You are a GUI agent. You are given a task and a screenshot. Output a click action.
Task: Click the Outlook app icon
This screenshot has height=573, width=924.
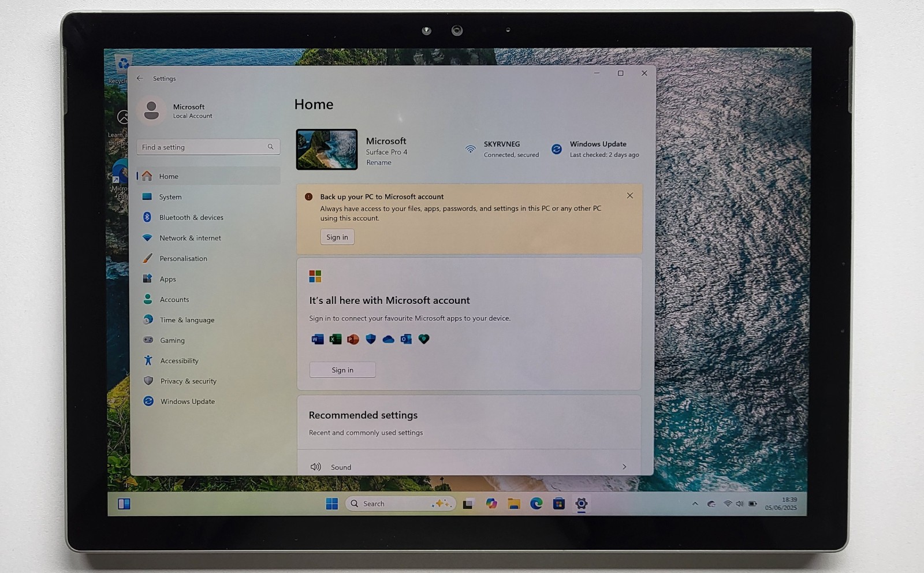(406, 339)
